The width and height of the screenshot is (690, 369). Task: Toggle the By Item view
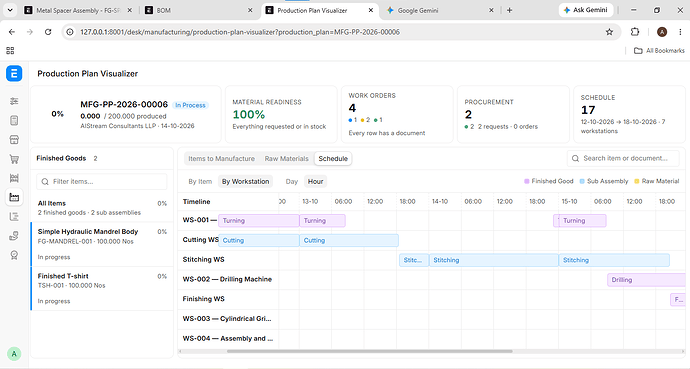pyautogui.click(x=200, y=182)
